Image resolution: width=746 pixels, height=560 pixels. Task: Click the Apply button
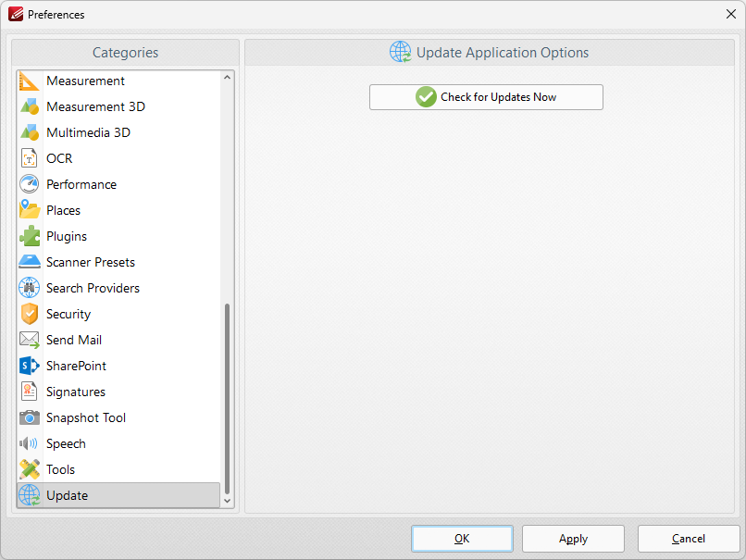(x=573, y=539)
